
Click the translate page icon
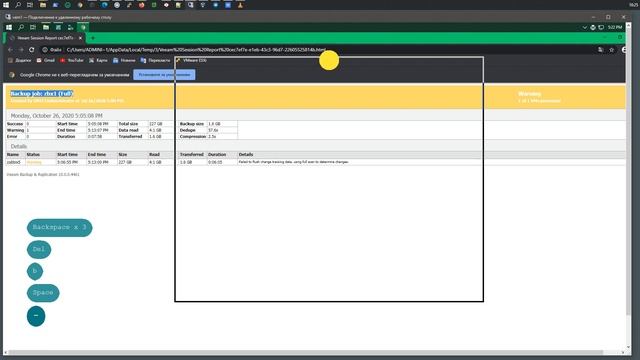click(x=600, y=50)
